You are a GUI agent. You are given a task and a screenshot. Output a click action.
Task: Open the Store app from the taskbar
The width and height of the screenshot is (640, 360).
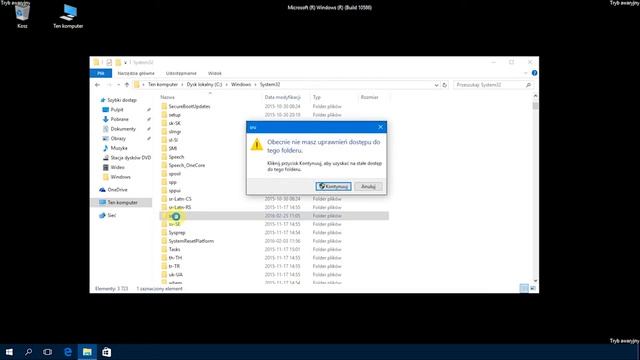(107, 352)
